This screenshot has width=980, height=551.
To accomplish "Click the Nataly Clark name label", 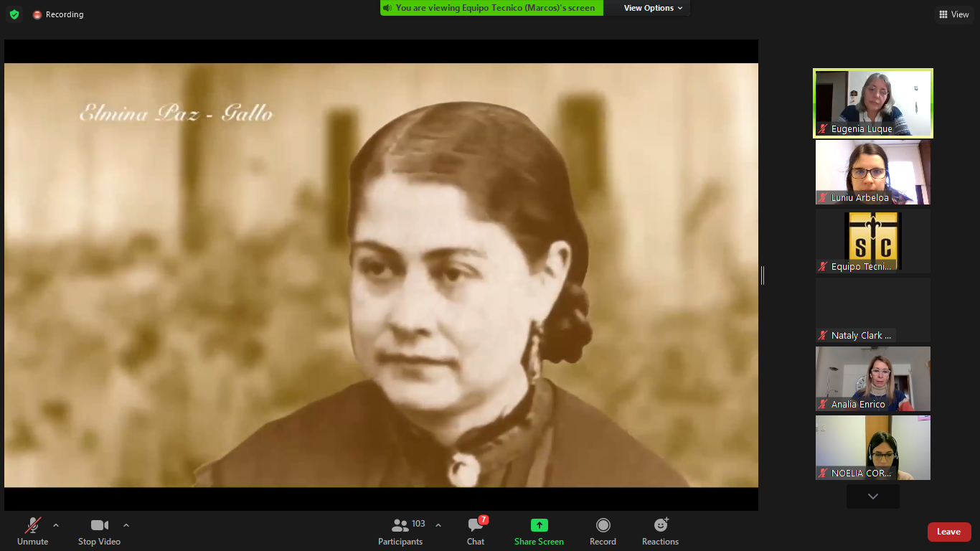I will [x=861, y=336].
